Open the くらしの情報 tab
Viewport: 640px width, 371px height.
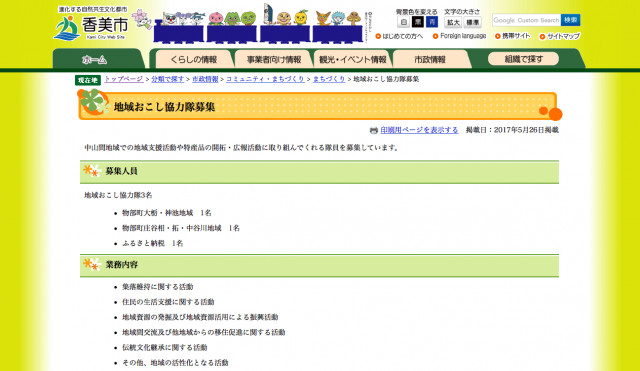coord(193,60)
